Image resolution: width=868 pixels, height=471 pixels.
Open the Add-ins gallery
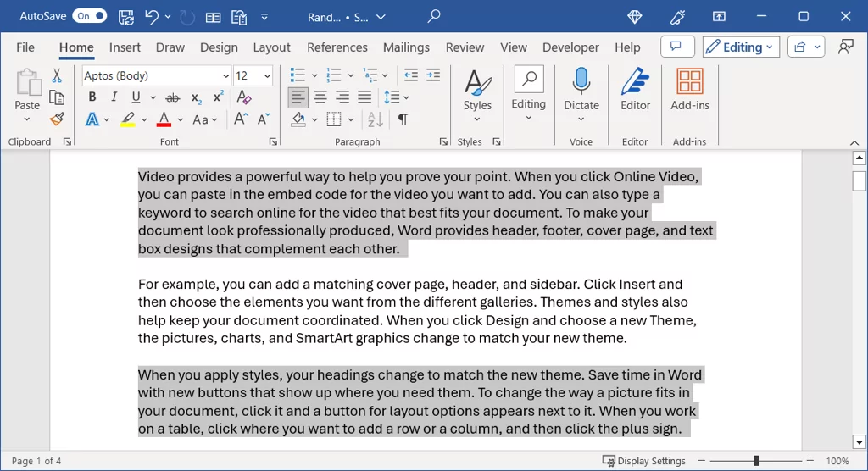pyautogui.click(x=690, y=90)
